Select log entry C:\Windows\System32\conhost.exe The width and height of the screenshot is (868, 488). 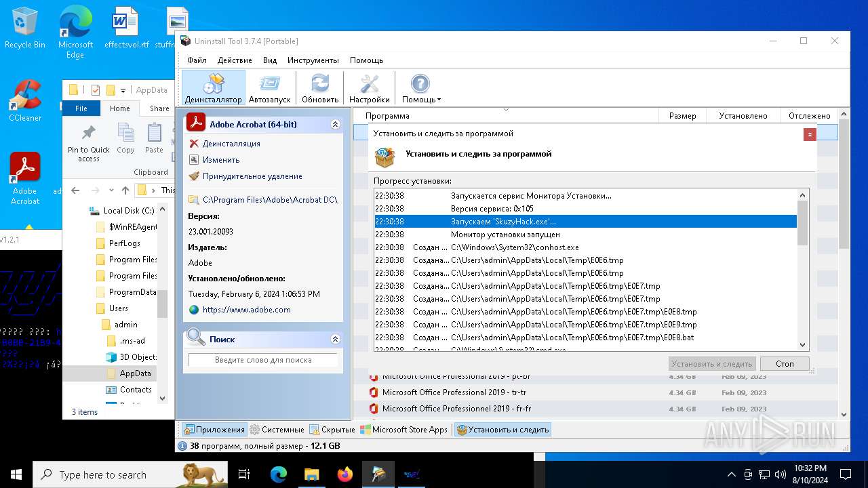point(585,247)
